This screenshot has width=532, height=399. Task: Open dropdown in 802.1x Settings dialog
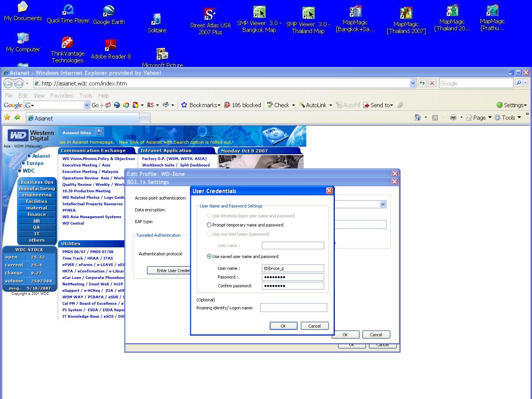click(x=383, y=204)
